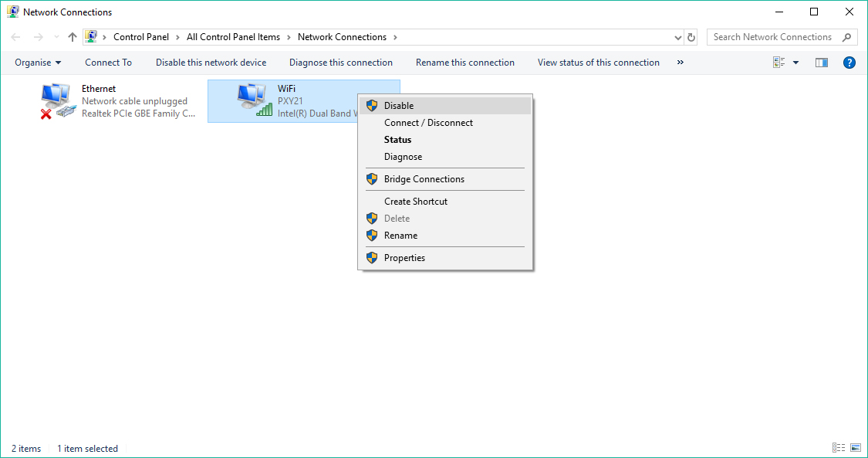Click the details view icon in status bar

tap(838, 447)
